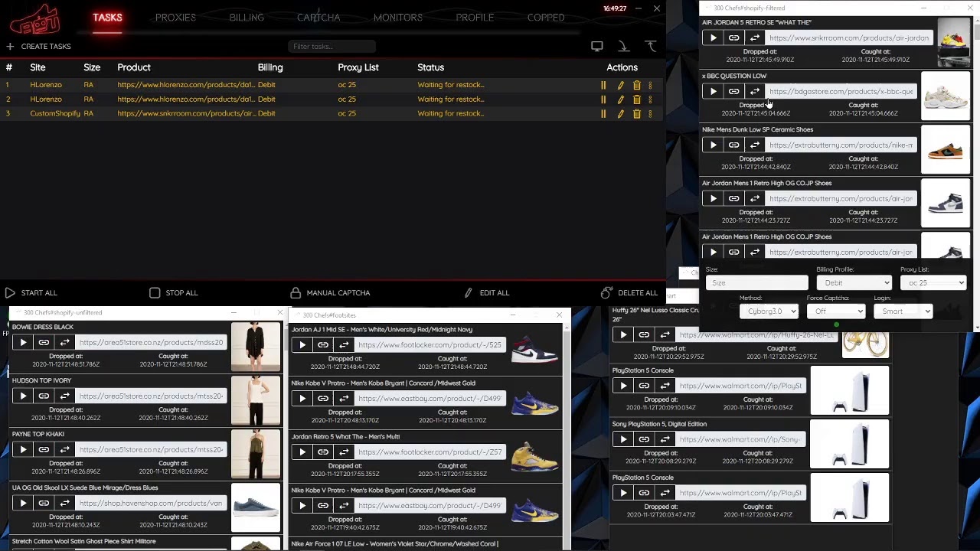The image size is (980, 551).
Task: Click swap icon for first Nike Kobe V Protro
Action: click(344, 398)
